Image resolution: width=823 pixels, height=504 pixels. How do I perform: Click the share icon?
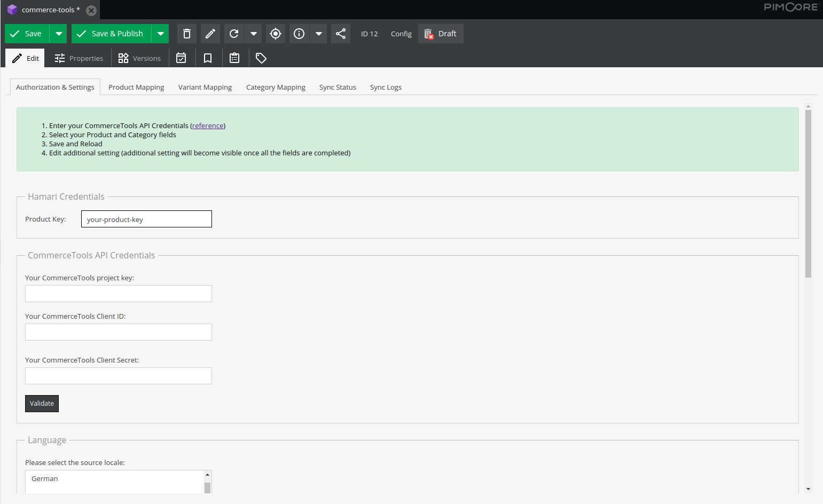(x=341, y=34)
